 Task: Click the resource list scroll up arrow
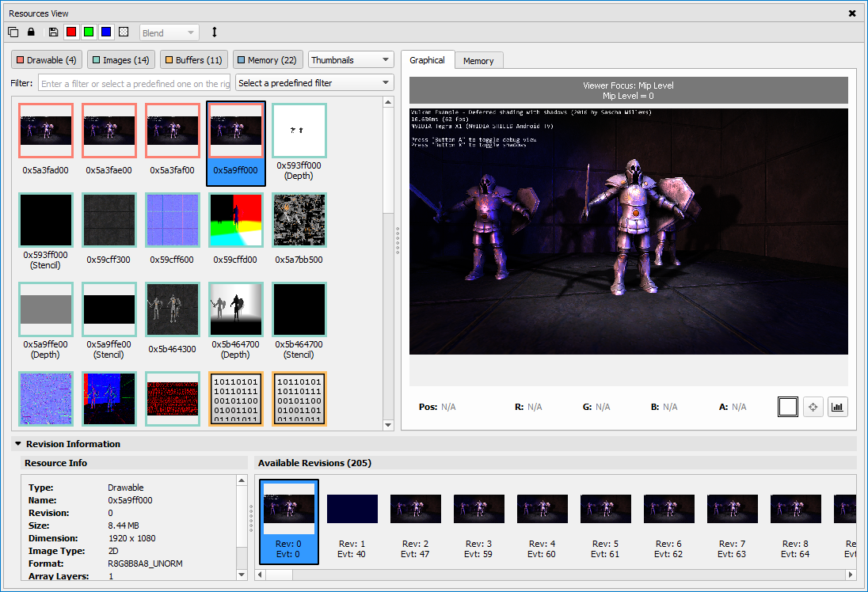coord(388,102)
